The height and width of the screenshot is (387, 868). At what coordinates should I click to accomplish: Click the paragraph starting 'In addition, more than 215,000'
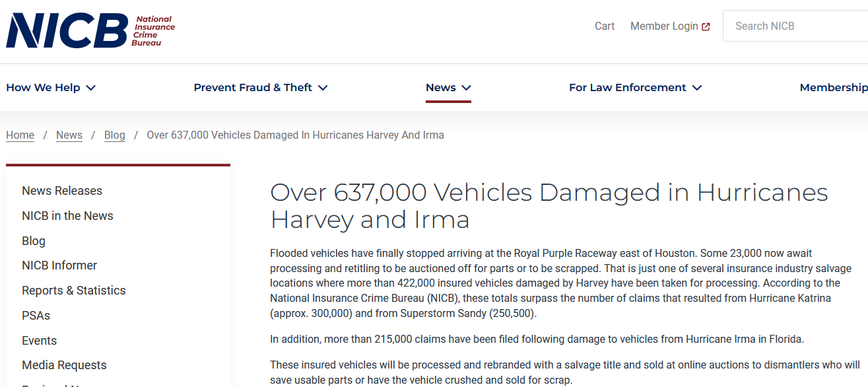pos(537,339)
